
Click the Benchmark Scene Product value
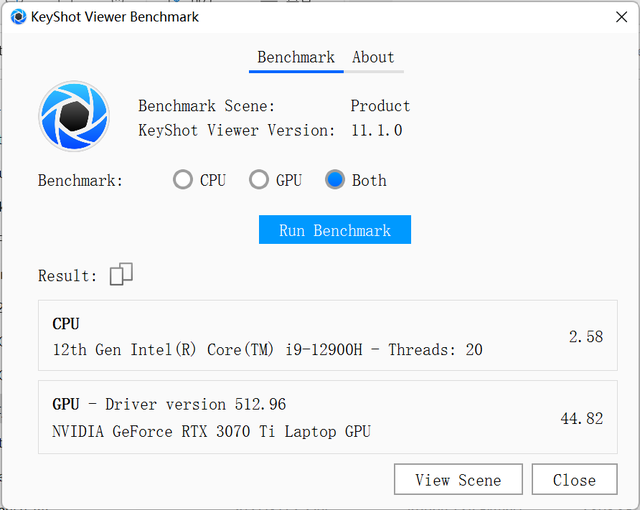380,106
